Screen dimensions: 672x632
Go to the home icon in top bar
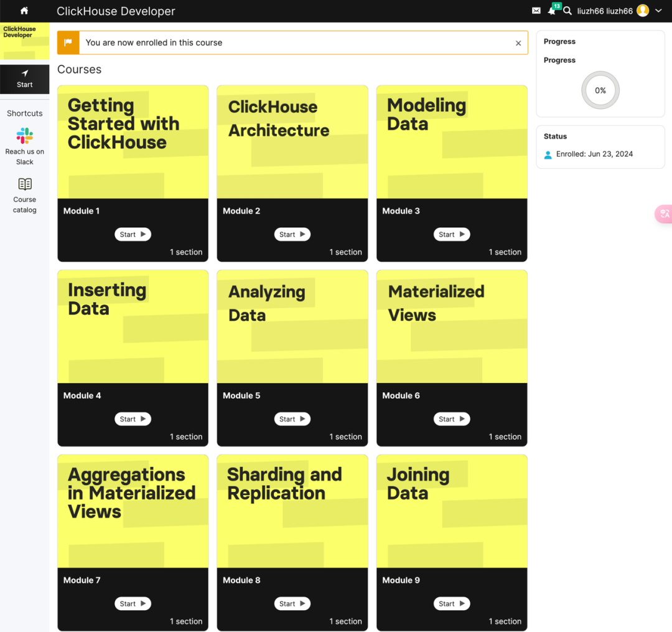(24, 11)
